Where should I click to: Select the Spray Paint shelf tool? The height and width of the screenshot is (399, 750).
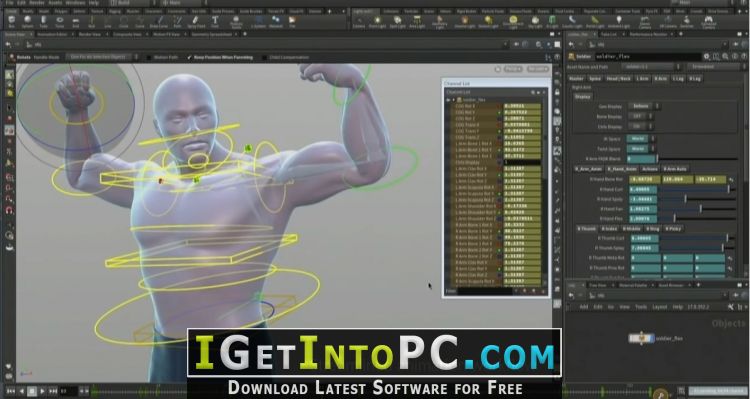(196, 22)
